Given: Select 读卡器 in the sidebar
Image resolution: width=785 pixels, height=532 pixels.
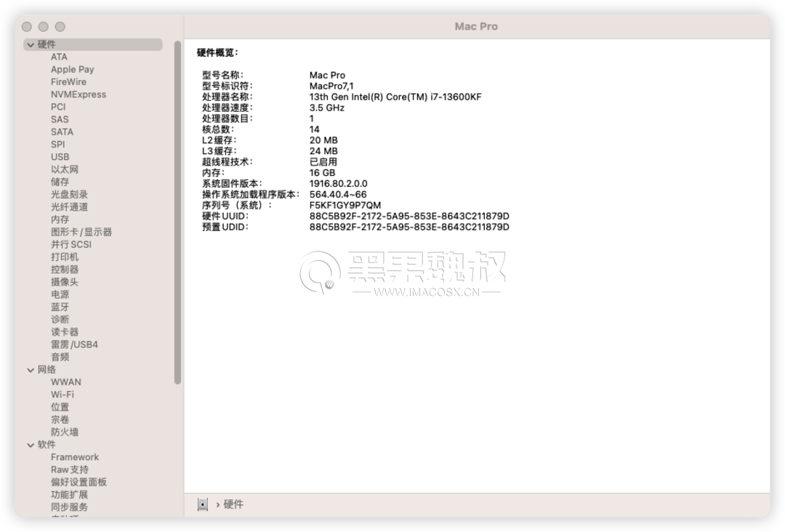Looking at the screenshot, I should tap(65, 332).
